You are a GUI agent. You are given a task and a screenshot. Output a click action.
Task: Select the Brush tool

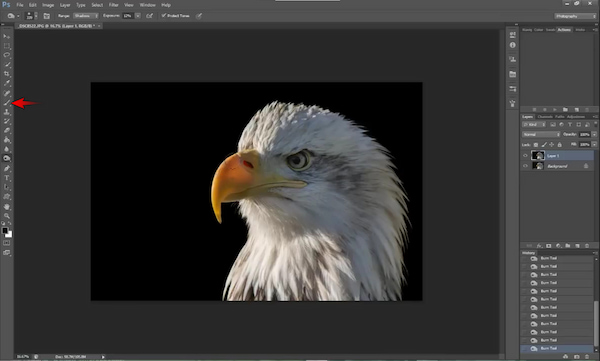click(x=7, y=103)
